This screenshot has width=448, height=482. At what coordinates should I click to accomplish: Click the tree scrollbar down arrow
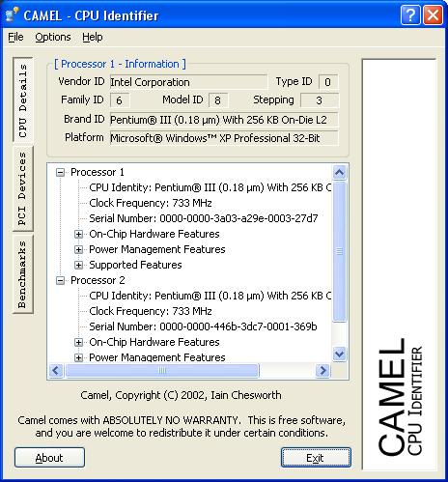339,354
